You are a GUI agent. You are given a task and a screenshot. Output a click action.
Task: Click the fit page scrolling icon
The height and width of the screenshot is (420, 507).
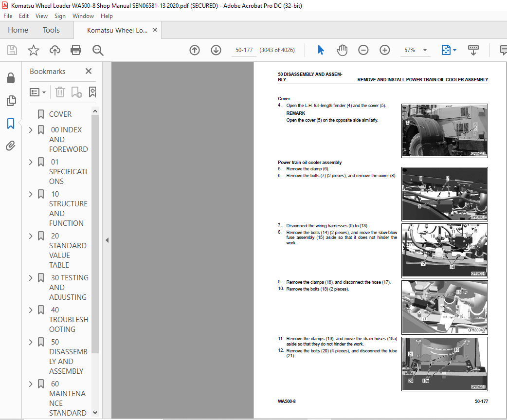(x=446, y=50)
